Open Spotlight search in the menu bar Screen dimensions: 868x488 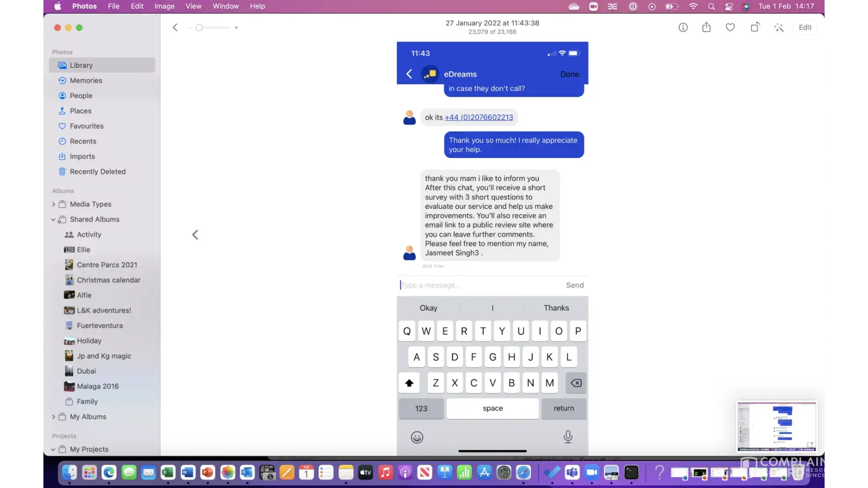tap(711, 6)
